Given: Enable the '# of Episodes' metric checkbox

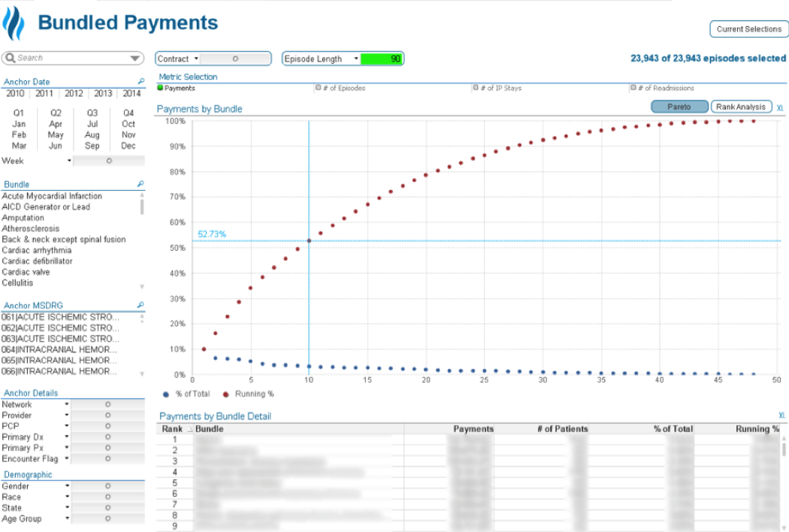Looking at the screenshot, I should pyautogui.click(x=319, y=88).
